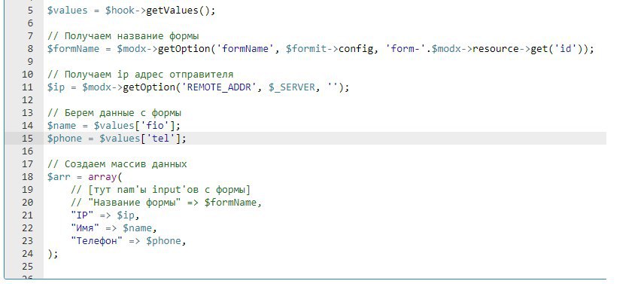Click getOption on line 11
The width and height of the screenshot is (644, 284).
pyautogui.click(x=149, y=87)
